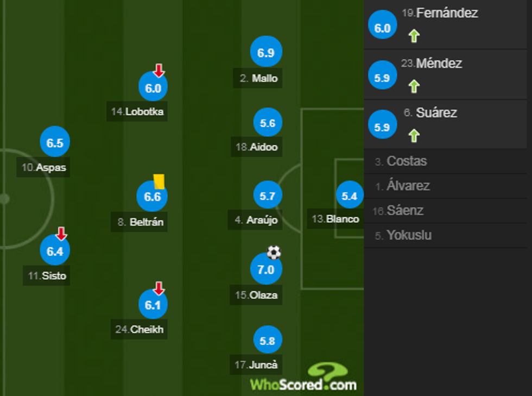532x396 pixels.
Task: Select Fernández's 6.0 rating circle
Action: pos(382,25)
